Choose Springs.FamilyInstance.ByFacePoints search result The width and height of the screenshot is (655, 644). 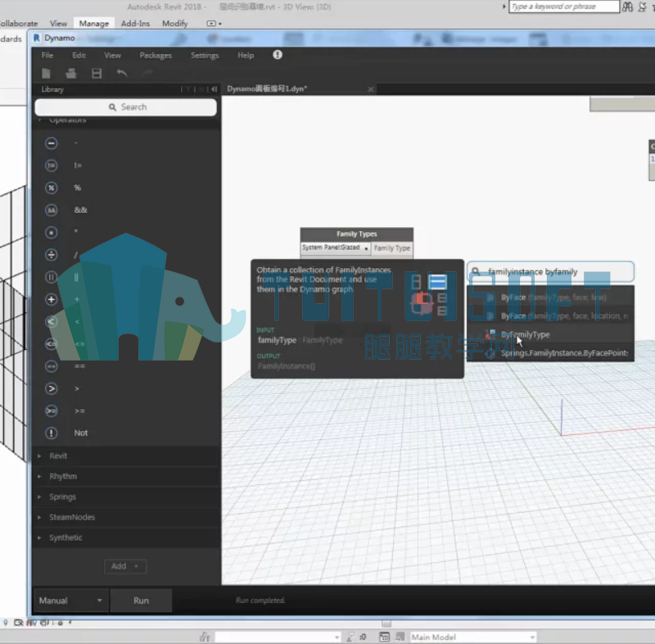coord(550,353)
